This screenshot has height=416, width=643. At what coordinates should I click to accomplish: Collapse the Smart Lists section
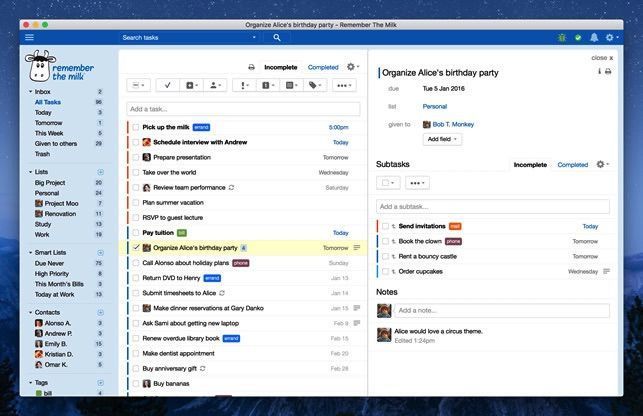tap(30, 252)
